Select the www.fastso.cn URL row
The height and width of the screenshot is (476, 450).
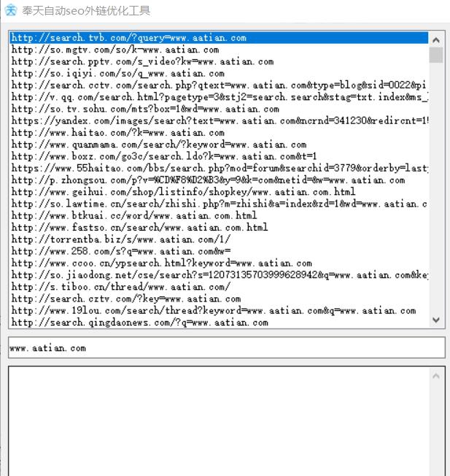[x=219, y=227]
